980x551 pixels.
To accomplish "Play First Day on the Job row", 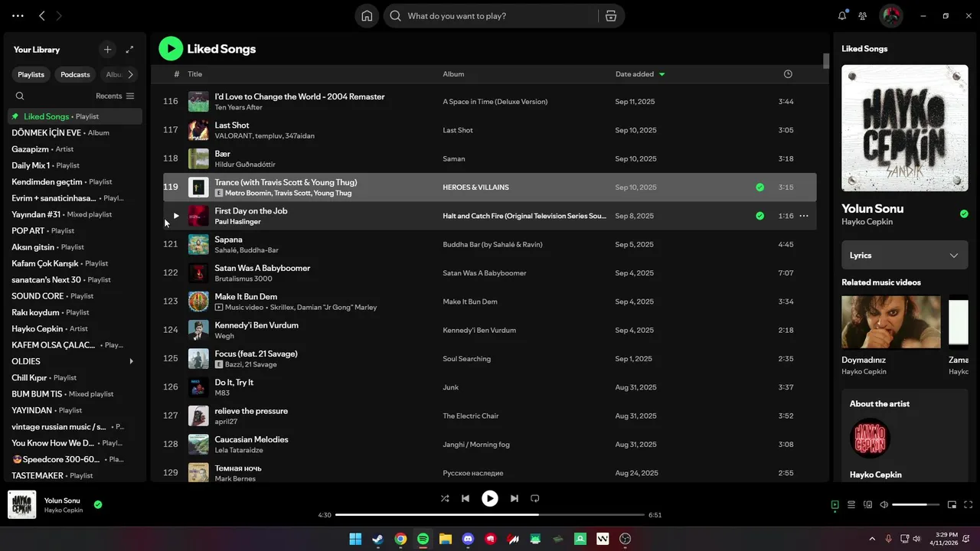I will 175,216.
